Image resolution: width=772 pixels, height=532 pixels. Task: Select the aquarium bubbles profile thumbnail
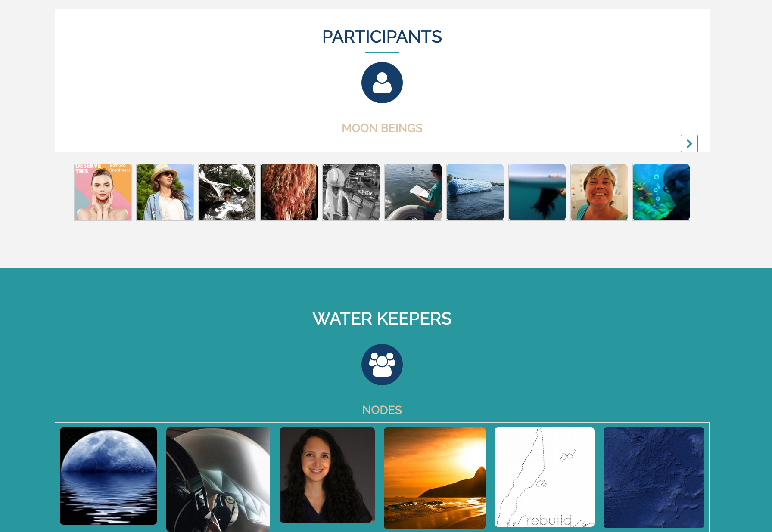(x=661, y=192)
